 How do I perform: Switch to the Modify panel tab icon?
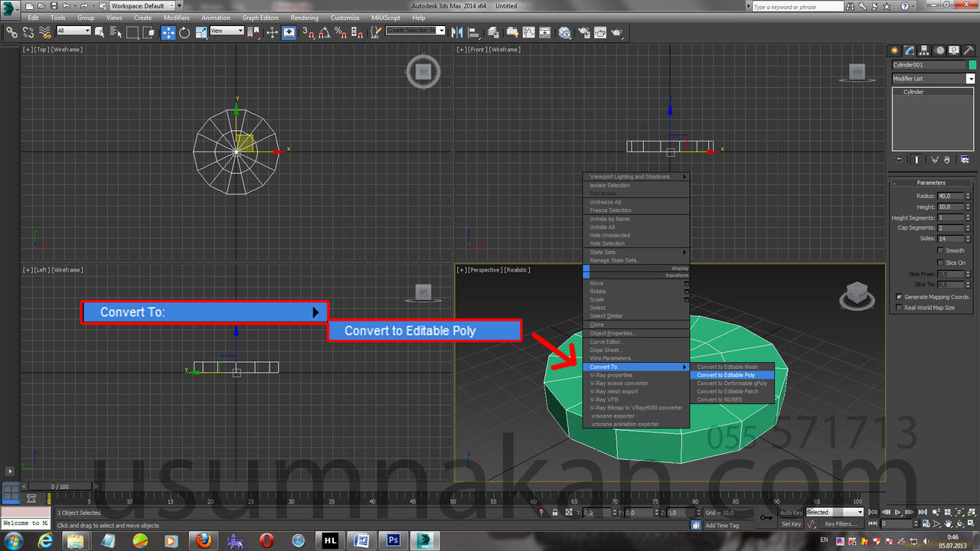pyautogui.click(x=908, y=50)
